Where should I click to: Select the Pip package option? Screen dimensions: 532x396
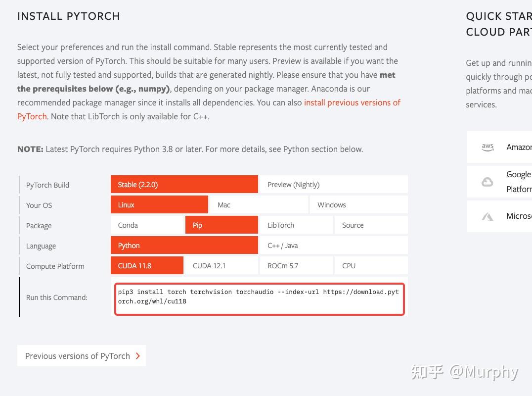[222, 225]
